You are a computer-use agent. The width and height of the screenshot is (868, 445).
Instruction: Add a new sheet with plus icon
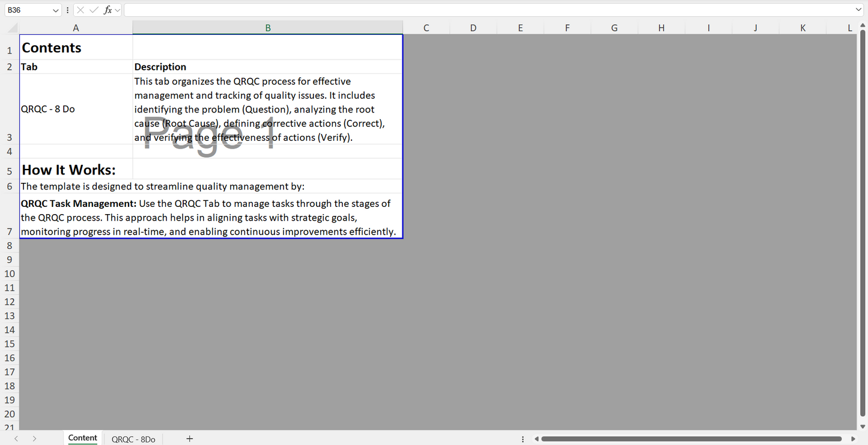pos(189,439)
